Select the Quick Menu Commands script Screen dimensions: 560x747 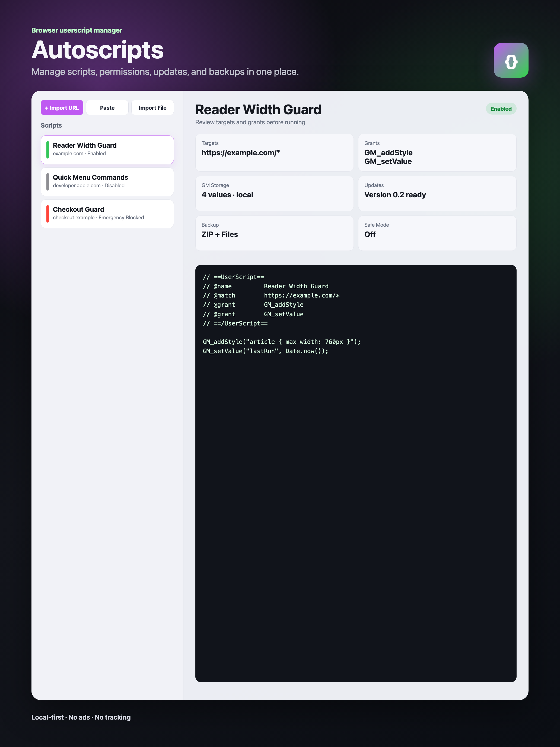(107, 182)
